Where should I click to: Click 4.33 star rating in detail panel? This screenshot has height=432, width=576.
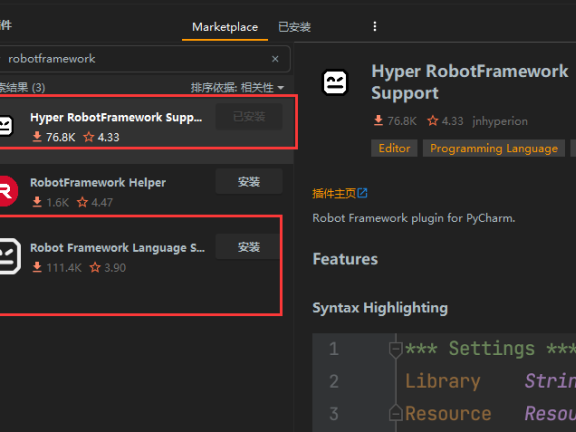coord(445,121)
